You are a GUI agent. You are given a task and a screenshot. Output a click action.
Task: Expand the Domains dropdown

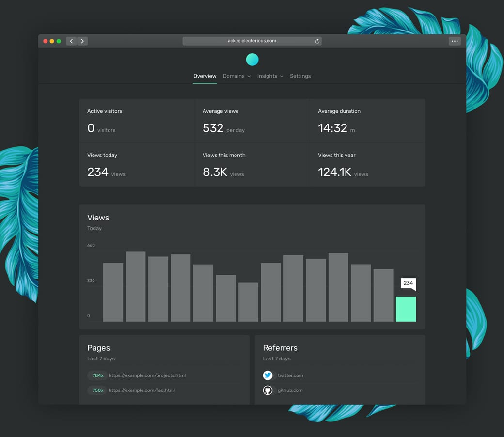click(236, 76)
